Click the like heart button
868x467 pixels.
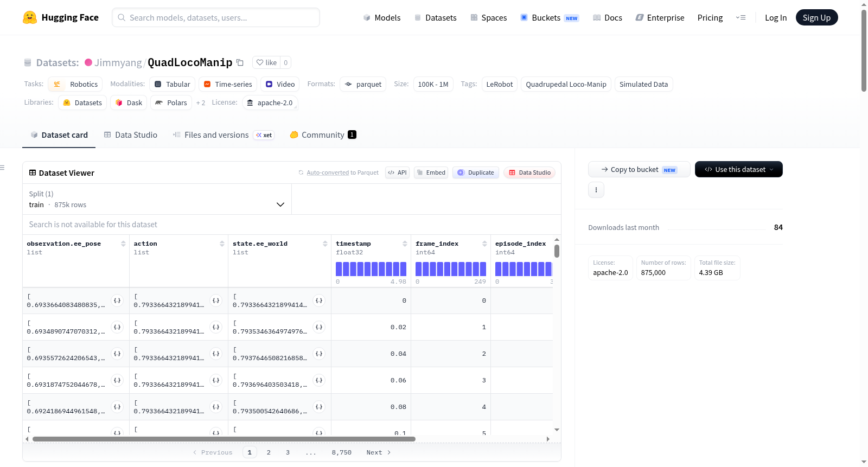[266, 62]
